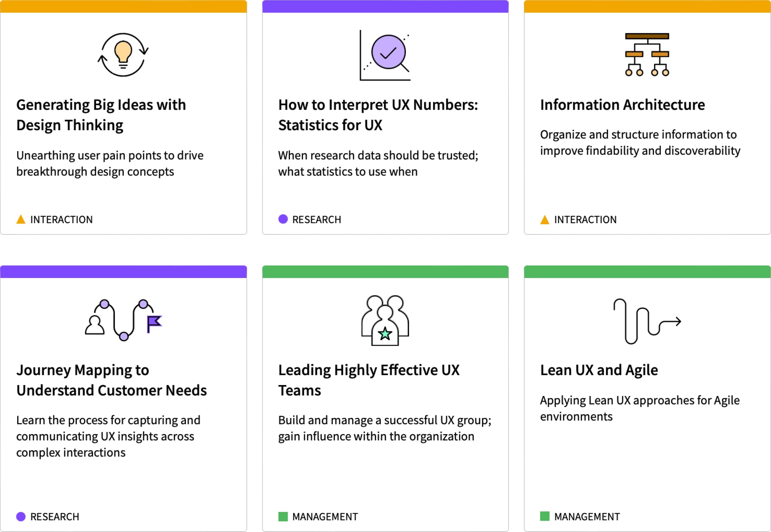
Task: Open Leading Highly Effective UX Teams title
Action: 369,380
